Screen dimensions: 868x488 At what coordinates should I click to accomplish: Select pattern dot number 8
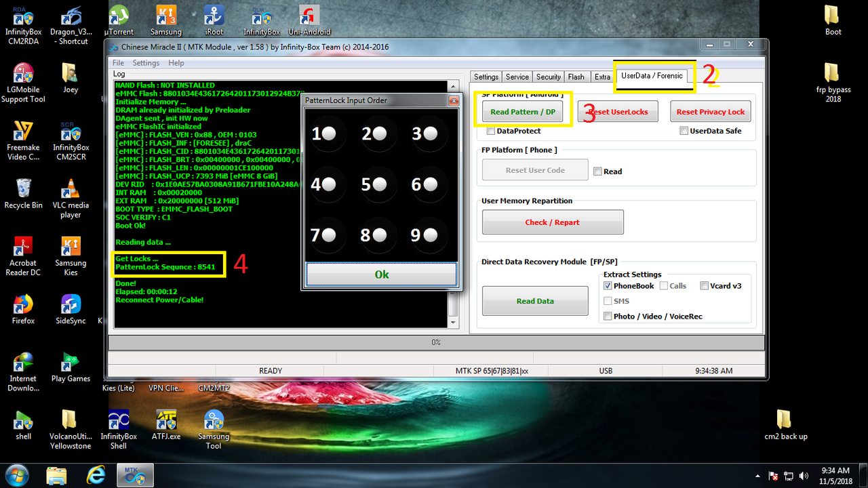[x=380, y=235]
